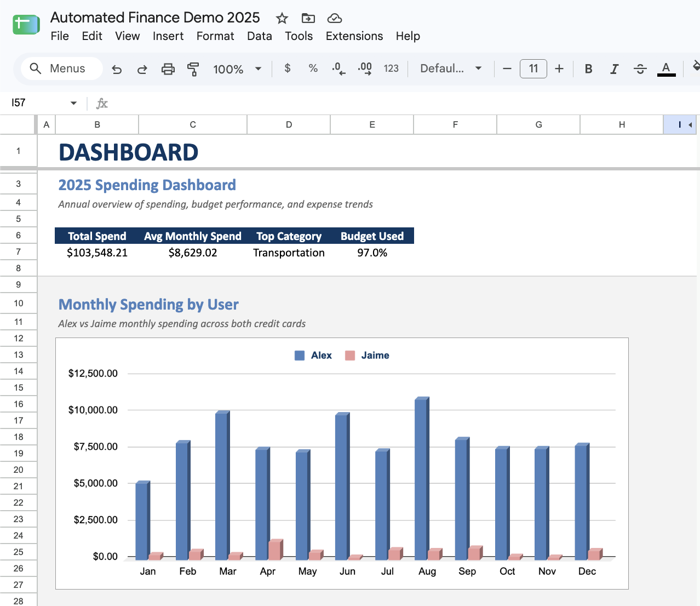
Task: Open the fill color bucket tool
Action: tap(696, 67)
